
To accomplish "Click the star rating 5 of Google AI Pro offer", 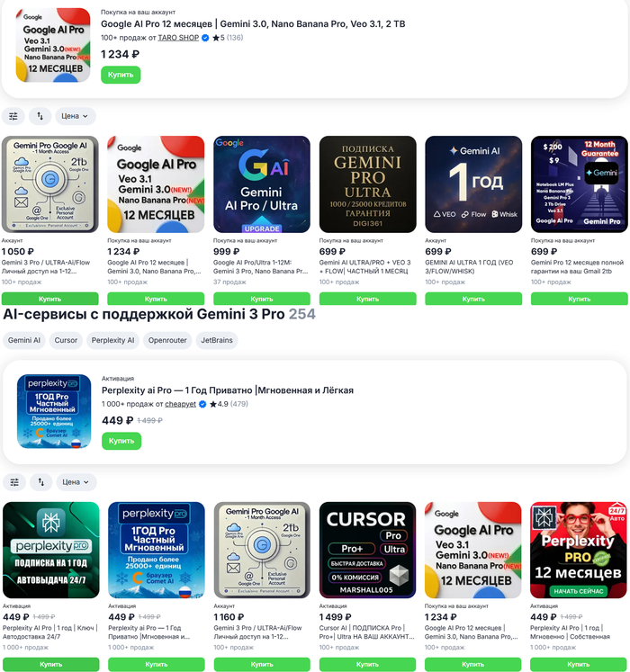I will [x=219, y=38].
